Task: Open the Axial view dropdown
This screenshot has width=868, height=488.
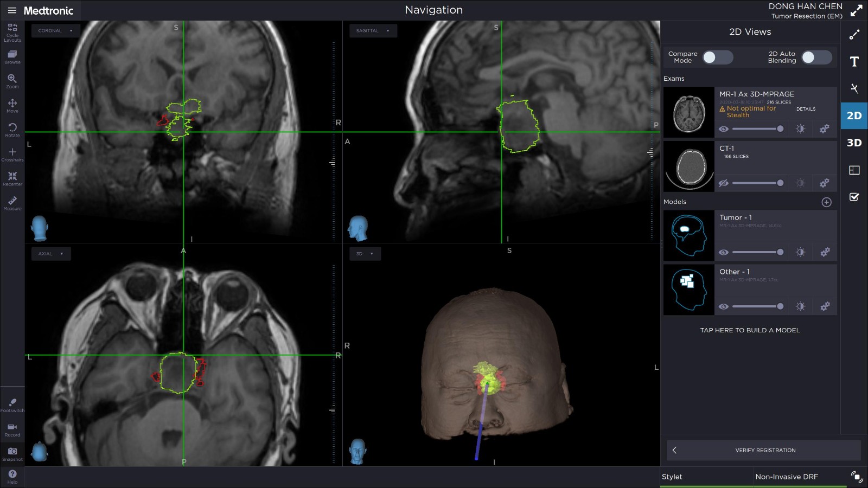Action: click(50, 254)
